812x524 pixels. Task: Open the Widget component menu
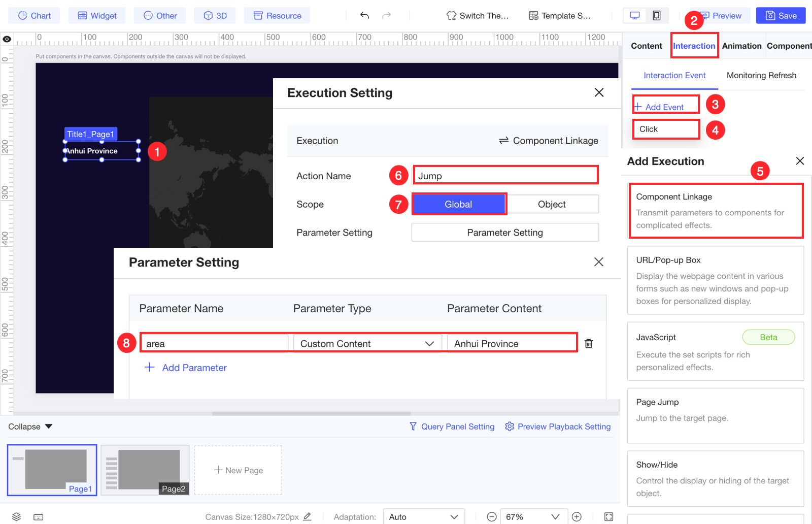(97, 16)
